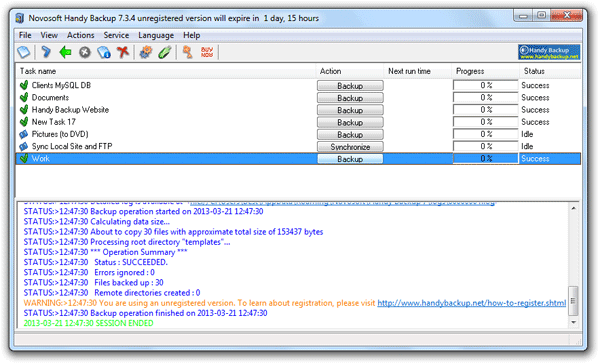Sort by Action column header

click(x=350, y=71)
